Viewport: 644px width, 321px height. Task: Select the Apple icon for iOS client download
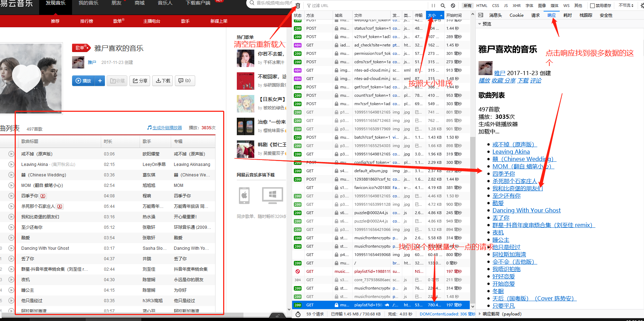244,196
